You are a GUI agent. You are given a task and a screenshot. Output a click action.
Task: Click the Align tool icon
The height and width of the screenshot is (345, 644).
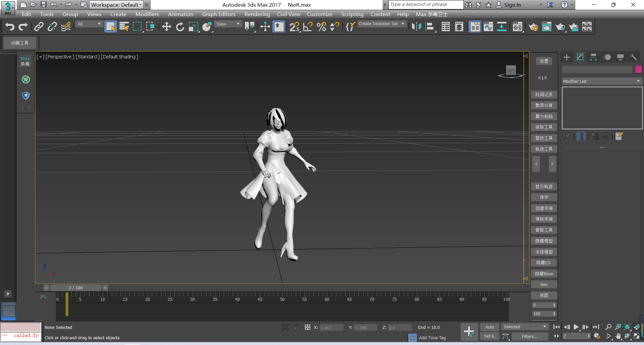(x=430, y=26)
